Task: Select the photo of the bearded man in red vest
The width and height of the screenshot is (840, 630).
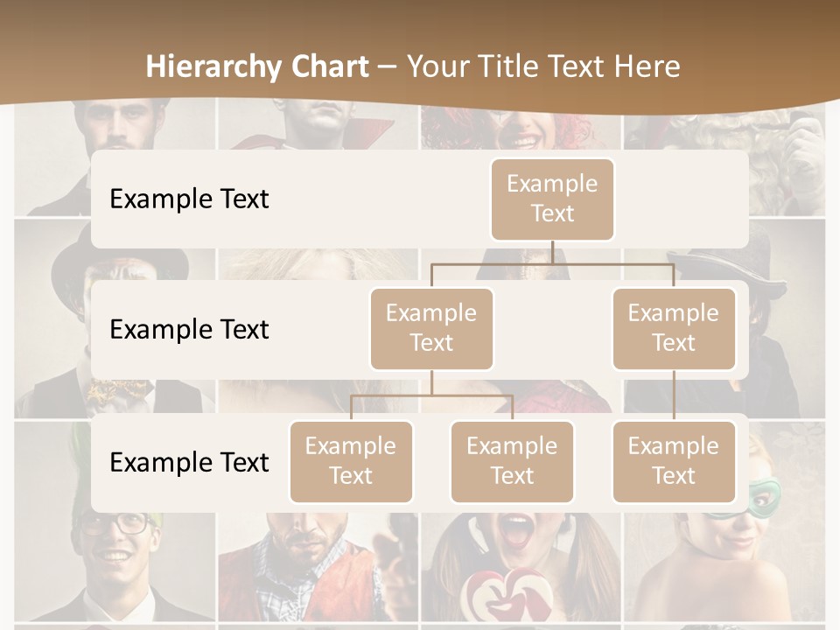Action: pyautogui.click(x=315, y=569)
